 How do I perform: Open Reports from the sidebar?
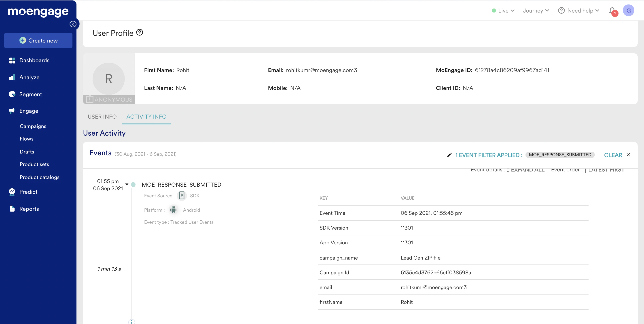pyautogui.click(x=29, y=209)
